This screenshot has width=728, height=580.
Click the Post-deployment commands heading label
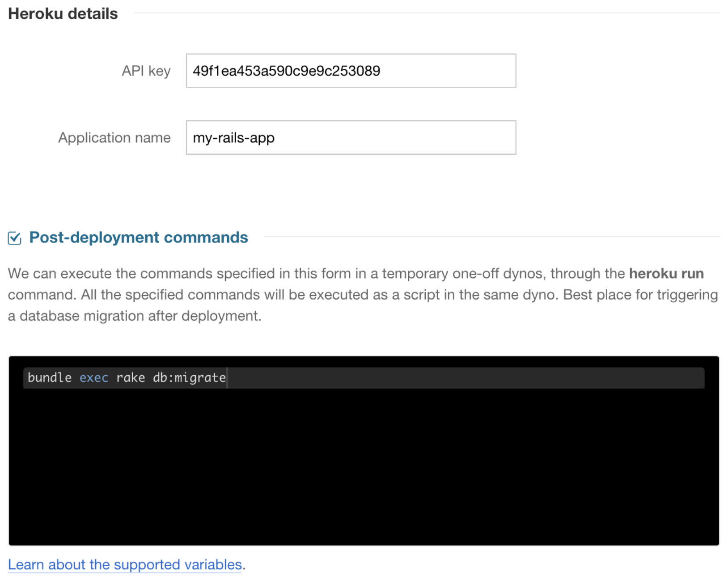coord(138,237)
